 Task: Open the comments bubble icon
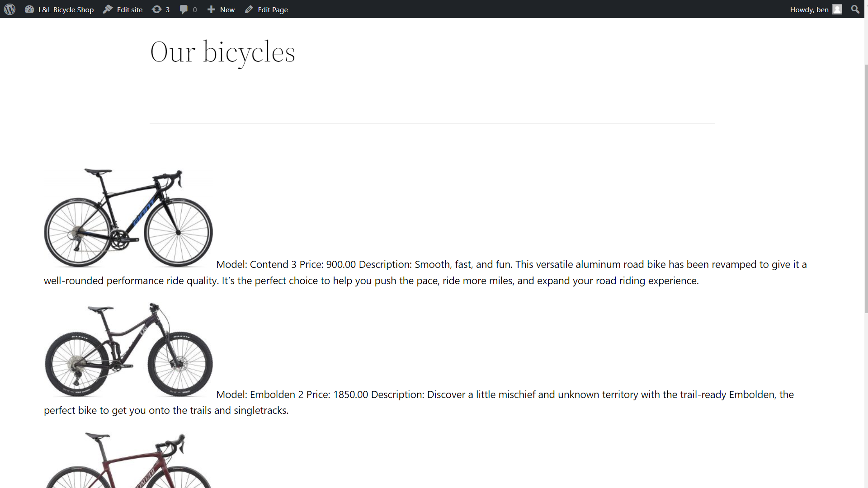click(184, 9)
